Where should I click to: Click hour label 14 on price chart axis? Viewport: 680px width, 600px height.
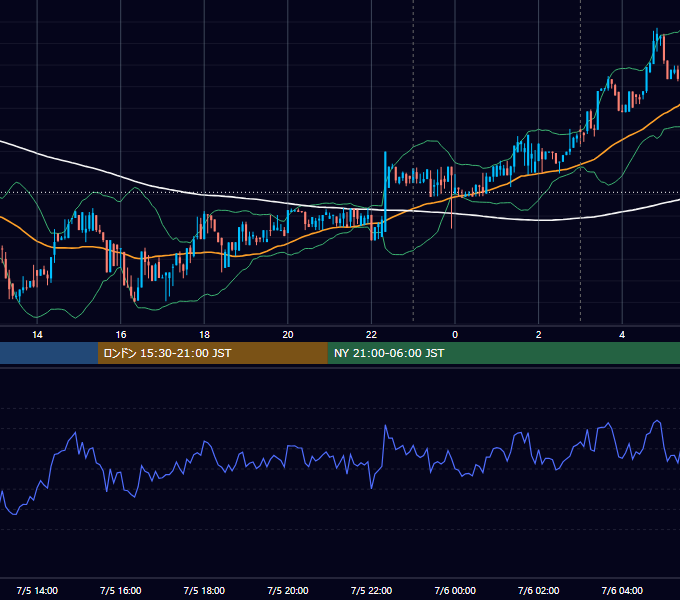tap(37, 334)
